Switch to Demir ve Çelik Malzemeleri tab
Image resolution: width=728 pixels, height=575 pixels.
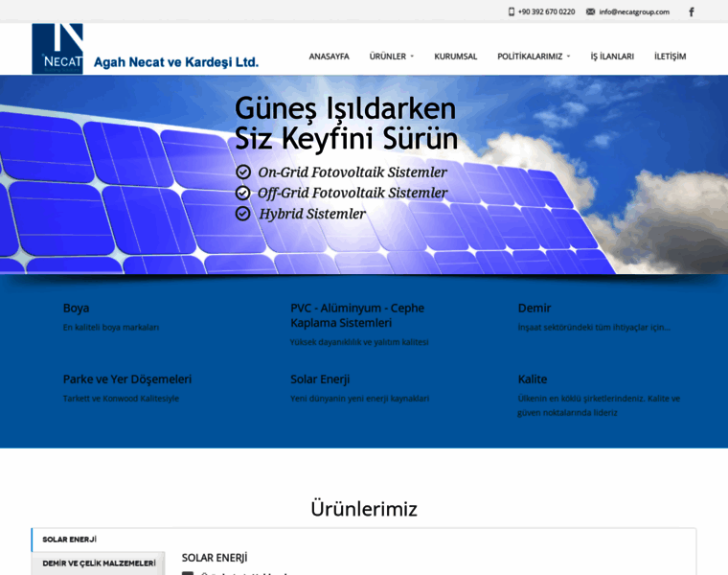click(x=99, y=563)
